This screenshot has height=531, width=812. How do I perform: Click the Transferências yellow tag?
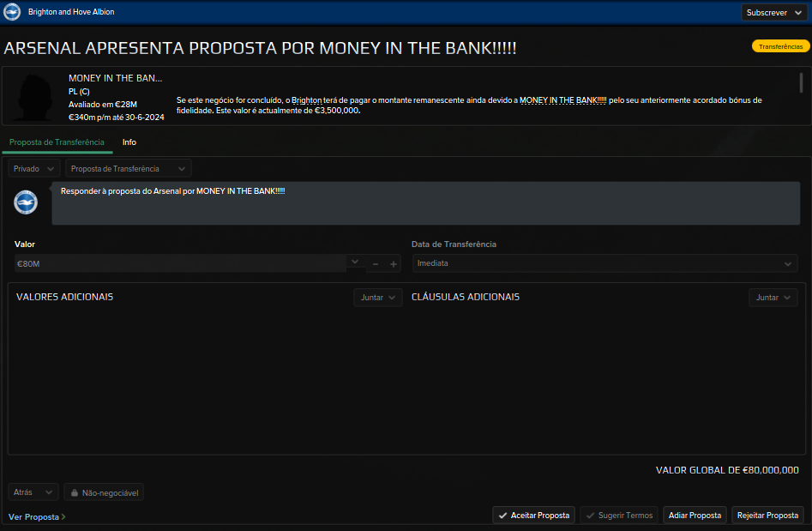pyautogui.click(x=780, y=46)
